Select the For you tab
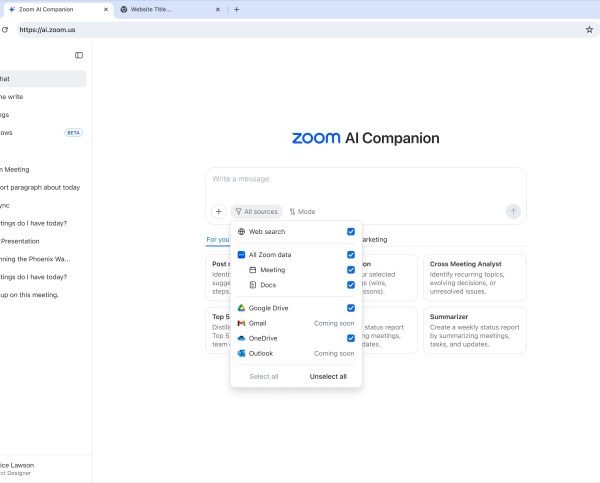 217,240
